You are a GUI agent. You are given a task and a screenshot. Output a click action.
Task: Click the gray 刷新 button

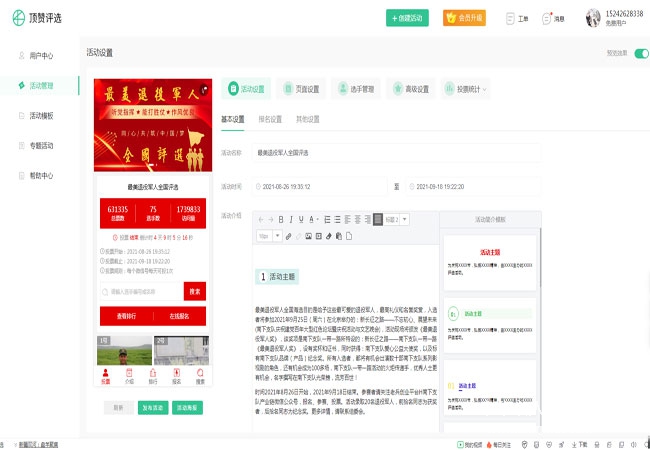pyautogui.click(x=119, y=408)
